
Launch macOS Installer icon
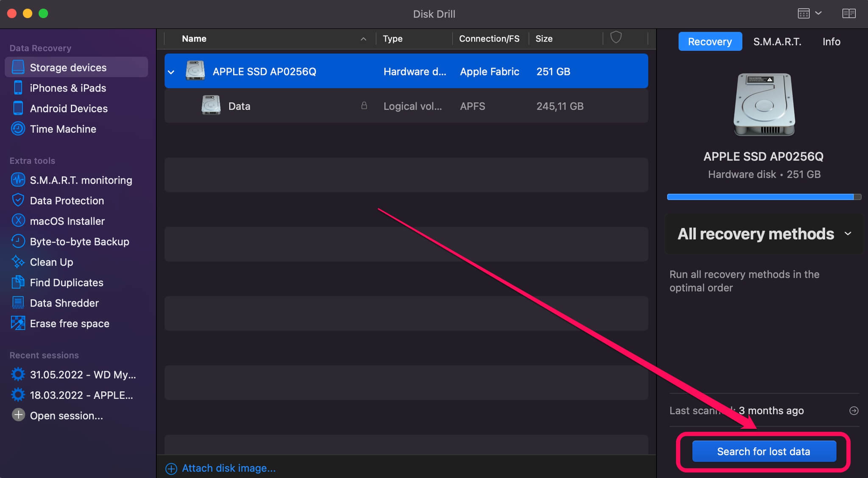(18, 221)
